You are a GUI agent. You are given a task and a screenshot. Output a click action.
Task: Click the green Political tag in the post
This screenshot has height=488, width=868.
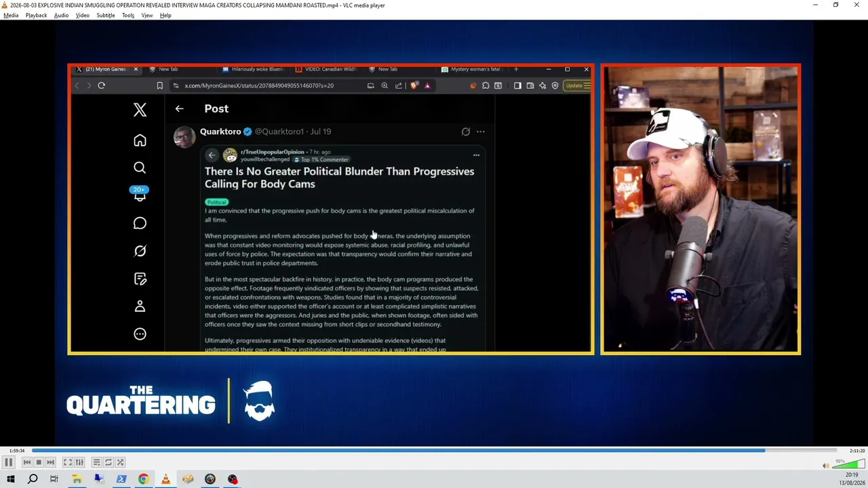[216, 202]
